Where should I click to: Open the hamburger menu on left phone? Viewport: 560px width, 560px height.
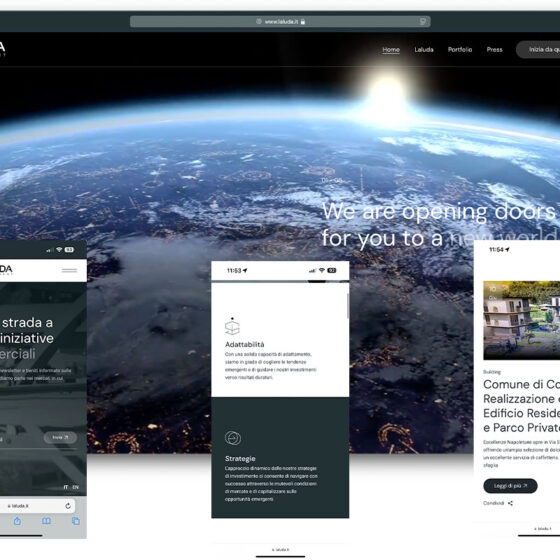click(x=69, y=270)
